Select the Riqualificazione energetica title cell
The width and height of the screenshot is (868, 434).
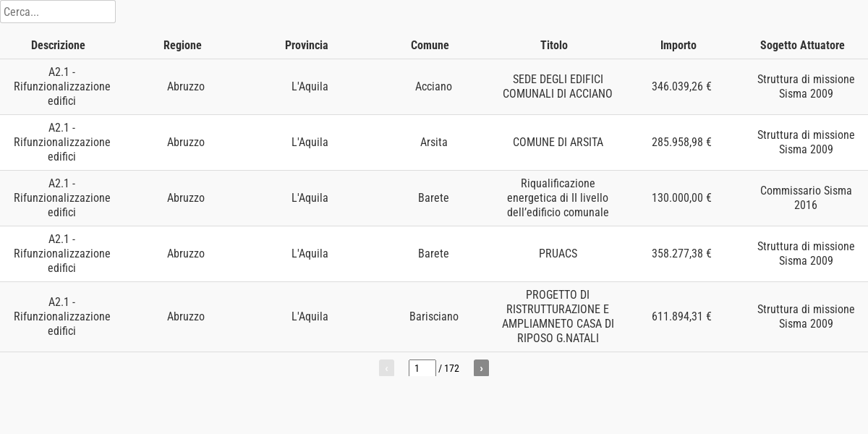[x=558, y=198]
